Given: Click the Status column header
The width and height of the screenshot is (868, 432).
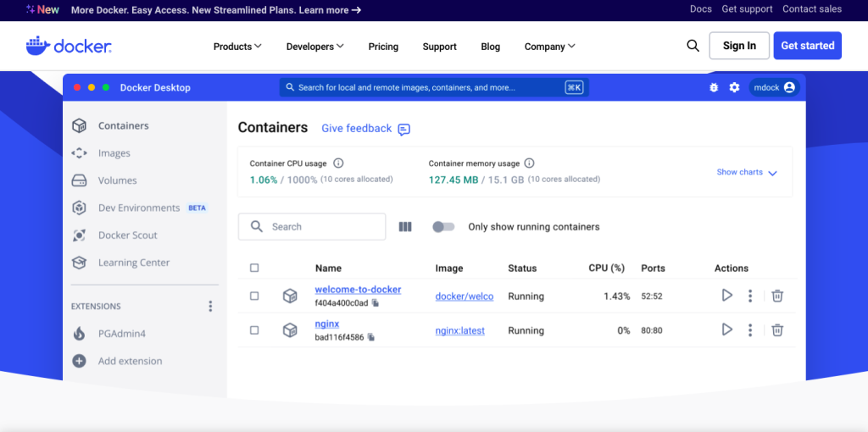Looking at the screenshot, I should (522, 269).
